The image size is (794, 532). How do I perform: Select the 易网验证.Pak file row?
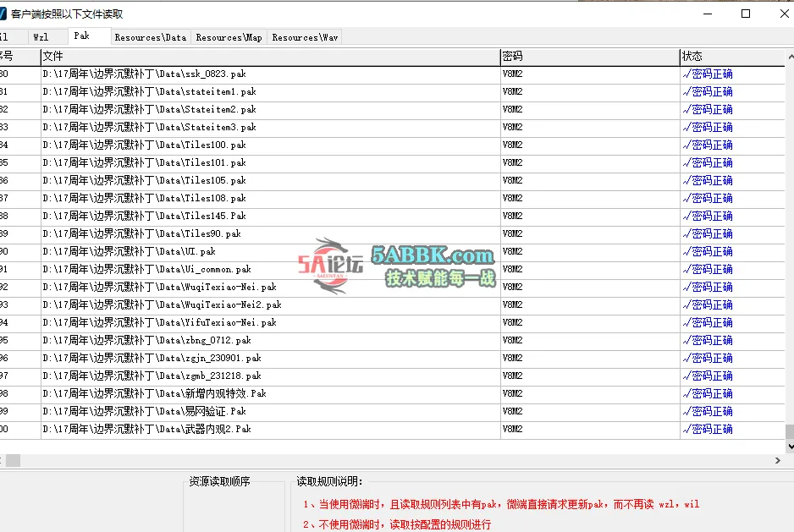click(393, 411)
